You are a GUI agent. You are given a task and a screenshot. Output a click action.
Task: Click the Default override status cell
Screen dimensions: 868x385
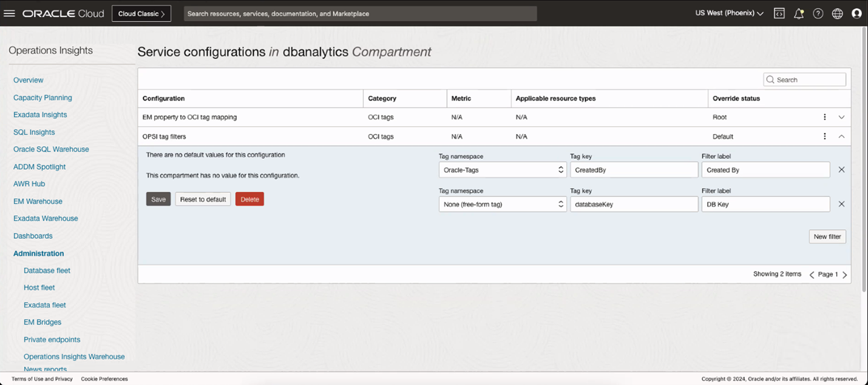coord(723,136)
